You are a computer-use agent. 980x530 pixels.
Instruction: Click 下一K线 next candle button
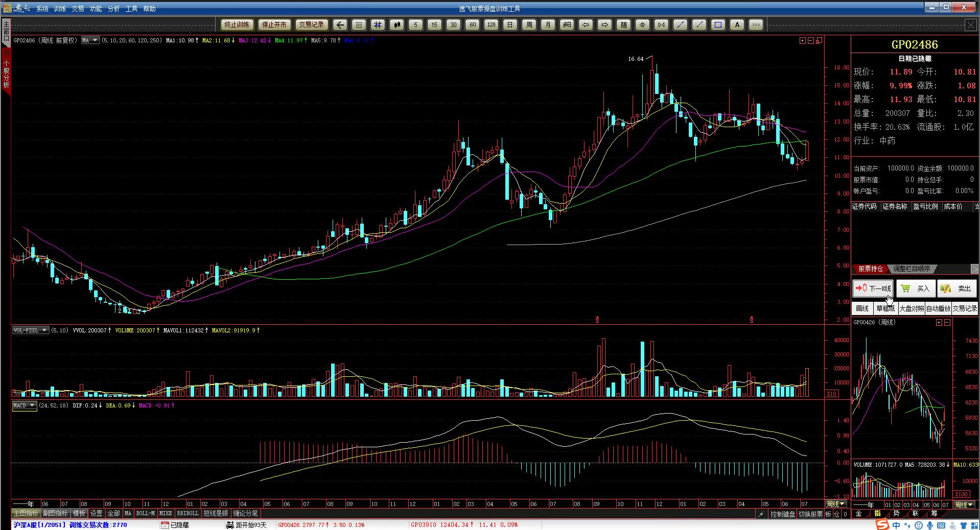(x=873, y=288)
